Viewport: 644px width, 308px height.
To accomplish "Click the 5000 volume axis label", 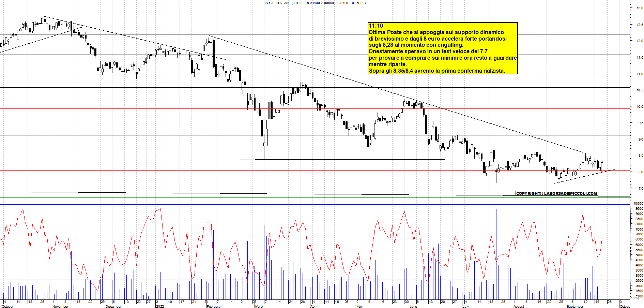I will [639, 255].
